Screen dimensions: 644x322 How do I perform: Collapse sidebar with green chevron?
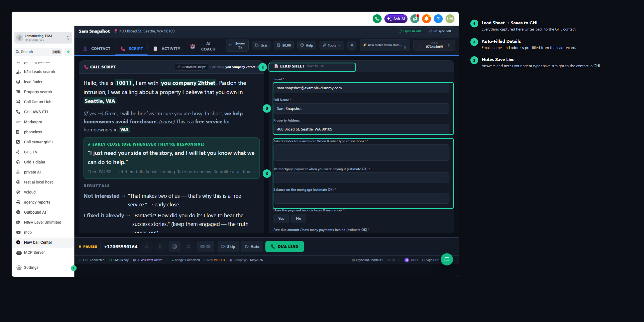click(74, 268)
